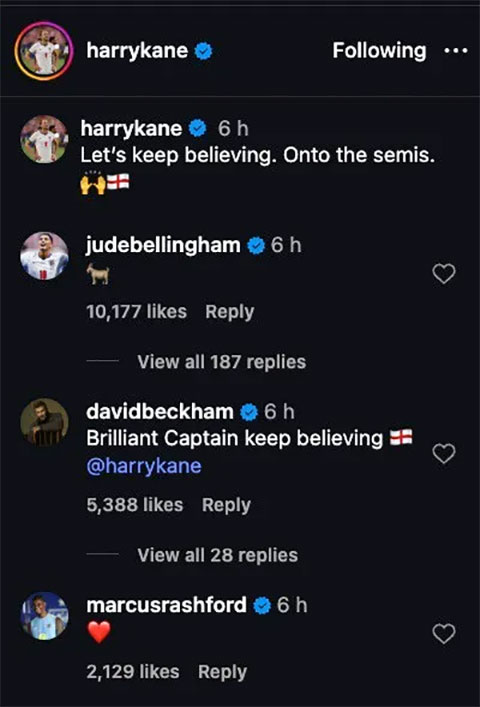Open marcusrashford's profile picture
480x707 pixels.
pyautogui.click(x=44, y=616)
